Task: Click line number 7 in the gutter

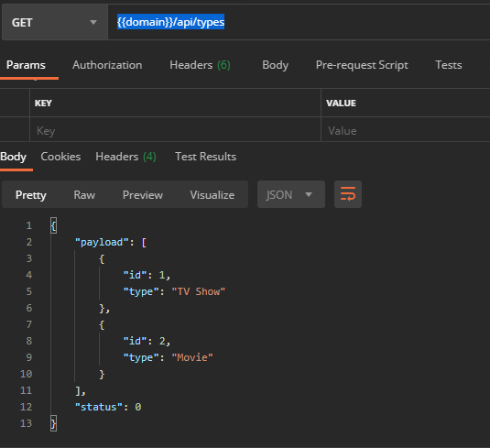Action: tap(28, 324)
